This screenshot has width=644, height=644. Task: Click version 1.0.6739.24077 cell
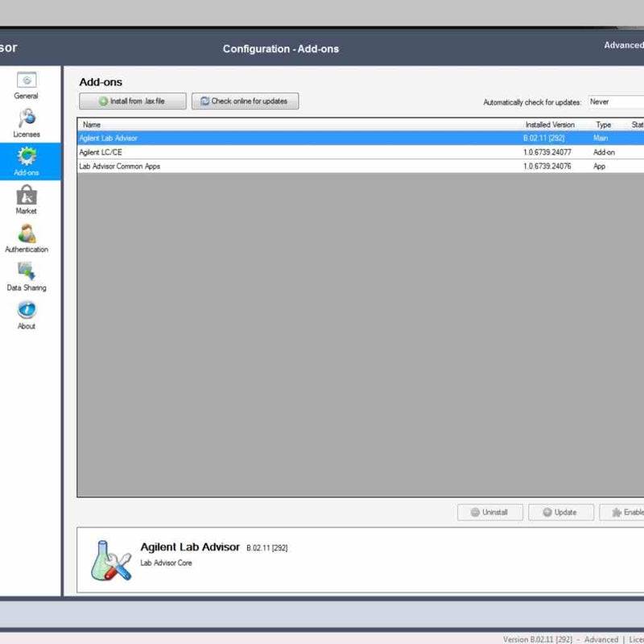pos(547,152)
